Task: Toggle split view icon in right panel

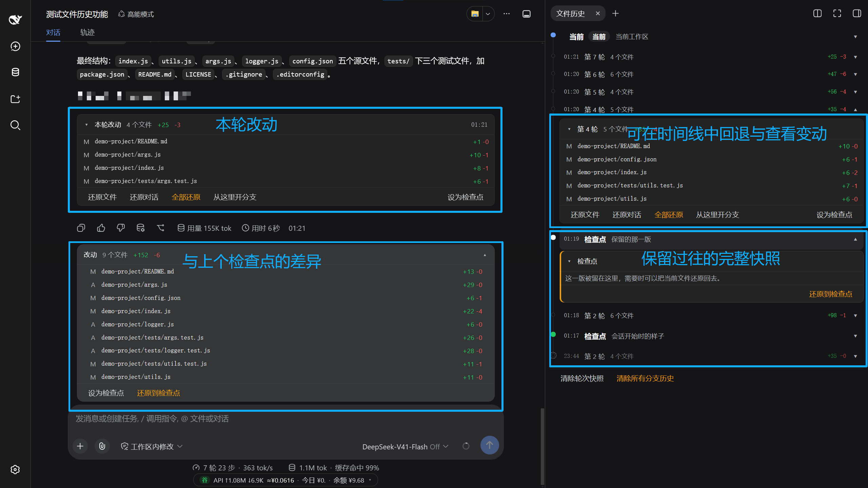Action: [x=817, y=14]
